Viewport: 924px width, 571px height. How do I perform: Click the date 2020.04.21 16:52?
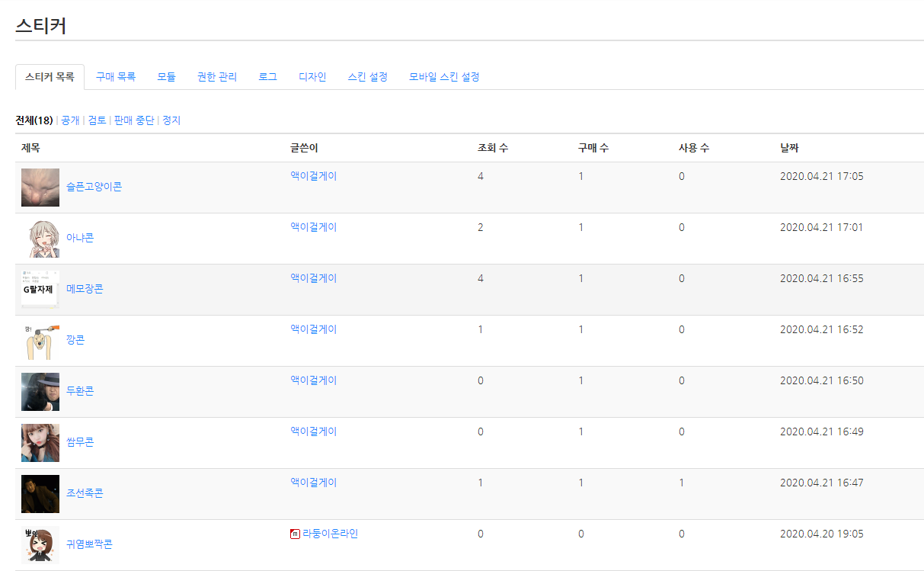822,329
